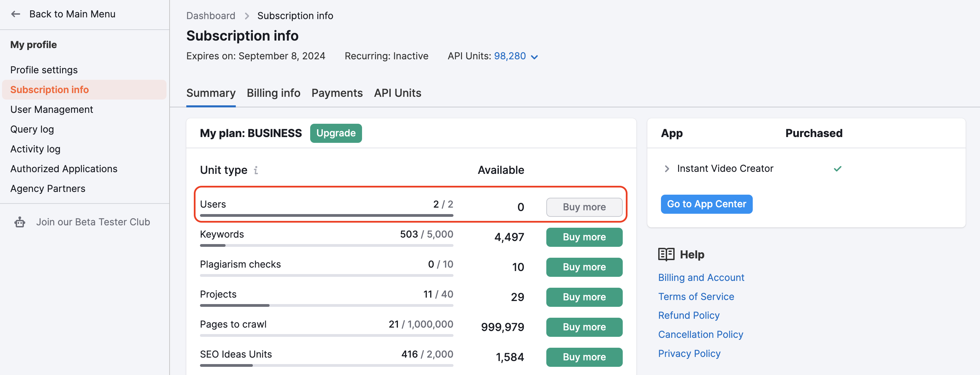The image size is (980, 375).
Task: Click the Dashboard breadcrumb link
Action: [x=211, y=16]
